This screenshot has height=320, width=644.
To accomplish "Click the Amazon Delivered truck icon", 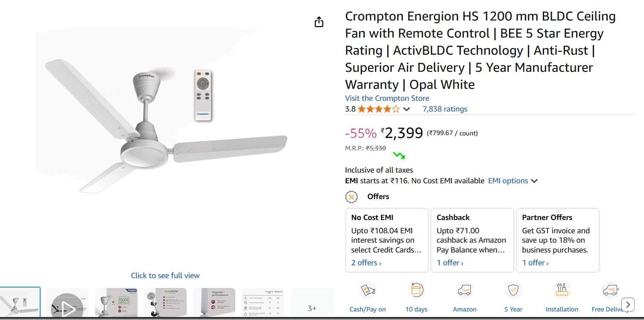I will coord(464,291).
